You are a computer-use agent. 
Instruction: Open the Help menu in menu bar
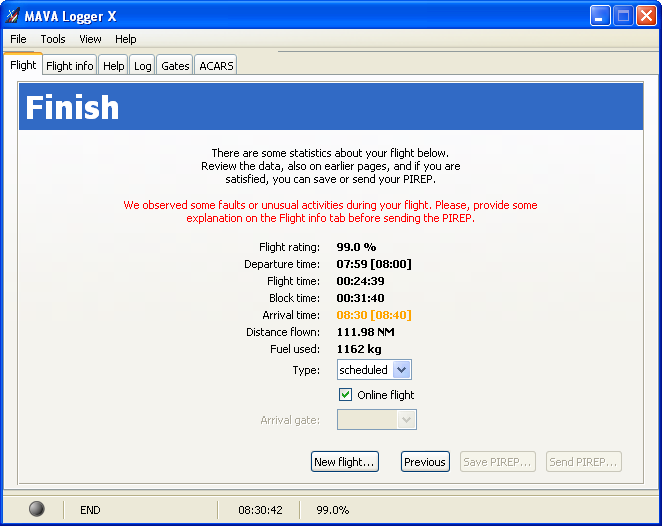click(125, 39)
